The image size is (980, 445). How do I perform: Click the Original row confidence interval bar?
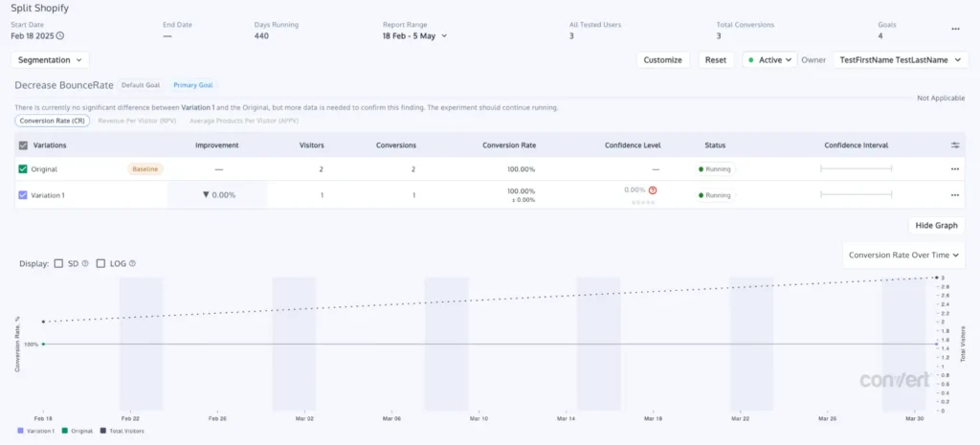point(856,168)
